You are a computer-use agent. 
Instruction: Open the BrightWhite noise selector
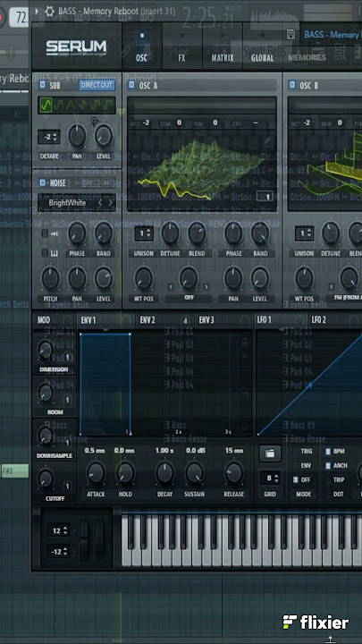(67, 203)
